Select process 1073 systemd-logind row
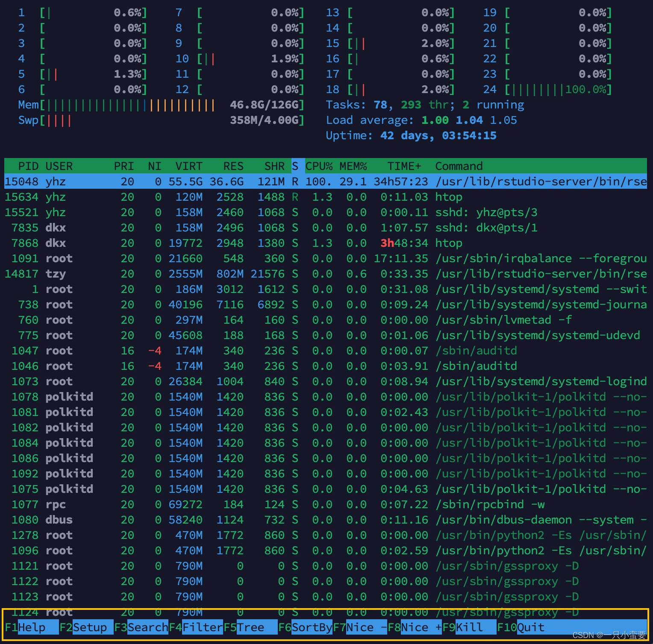 coord(326,381)
